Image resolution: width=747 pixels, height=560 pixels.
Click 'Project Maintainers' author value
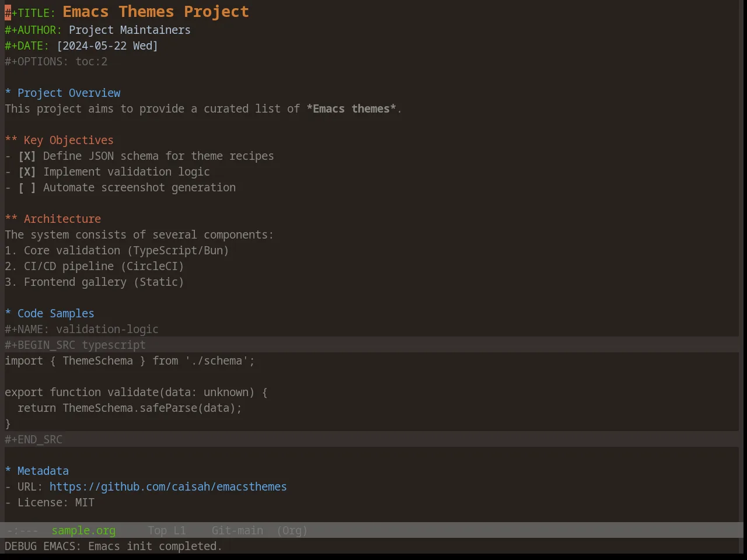tap(130, 30)
